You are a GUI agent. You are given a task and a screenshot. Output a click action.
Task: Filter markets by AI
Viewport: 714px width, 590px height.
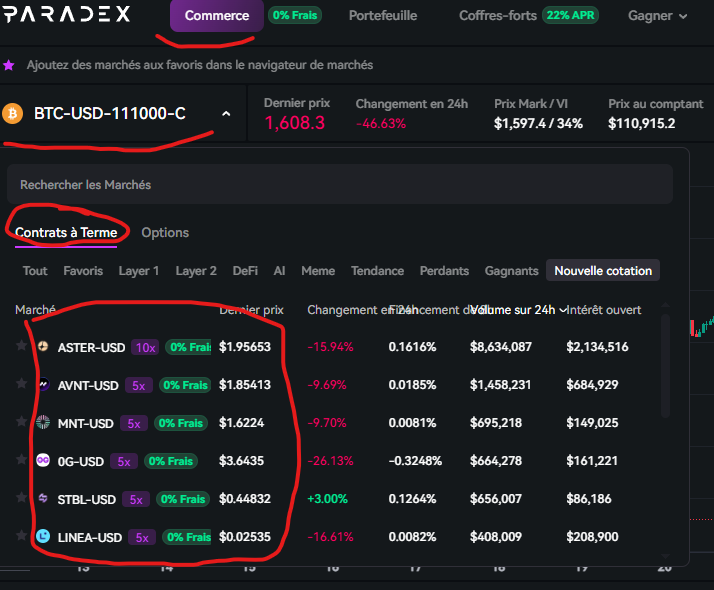279,271
